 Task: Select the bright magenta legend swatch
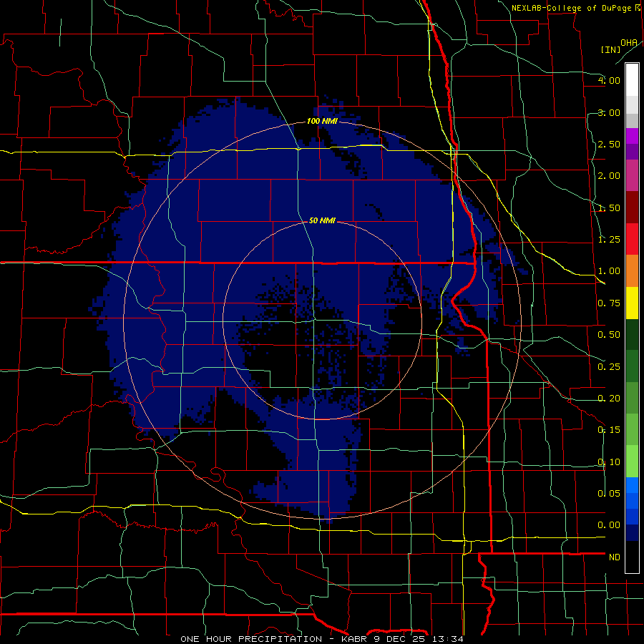(632, 137)
